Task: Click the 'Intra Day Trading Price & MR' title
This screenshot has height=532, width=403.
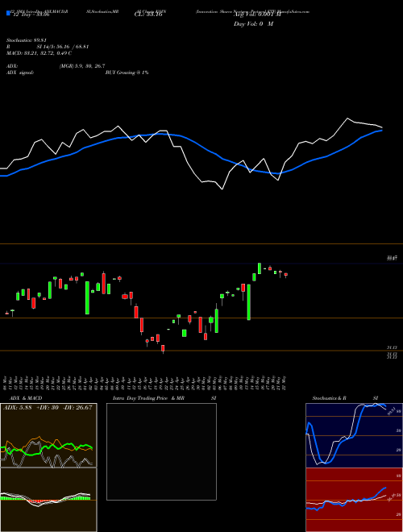Action: (148, 398)
